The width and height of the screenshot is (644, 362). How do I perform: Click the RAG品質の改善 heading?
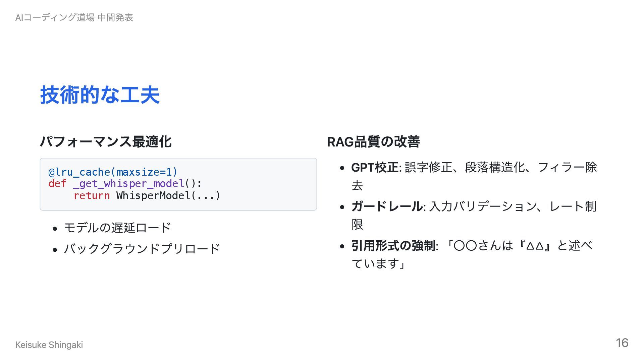coord(373,141)
